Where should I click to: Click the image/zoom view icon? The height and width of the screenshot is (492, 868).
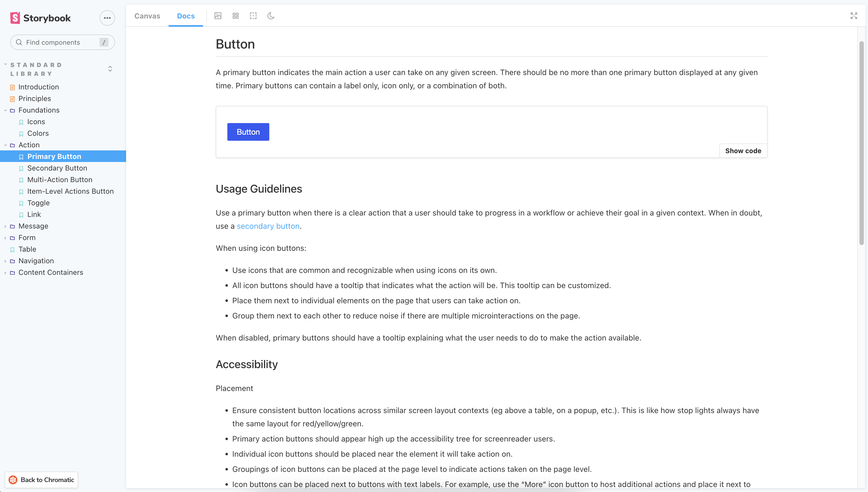(x=218, y=15)
